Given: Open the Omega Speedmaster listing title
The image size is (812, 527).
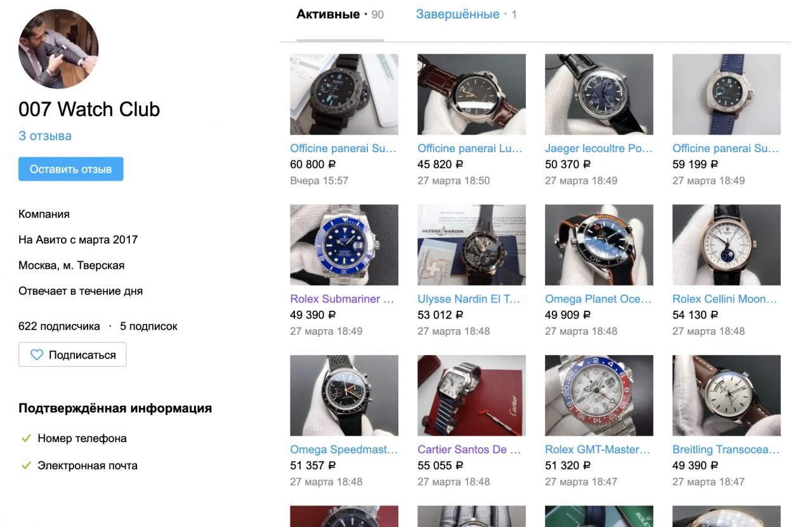Looking at the screenshot, I should [x=344, y=450].
